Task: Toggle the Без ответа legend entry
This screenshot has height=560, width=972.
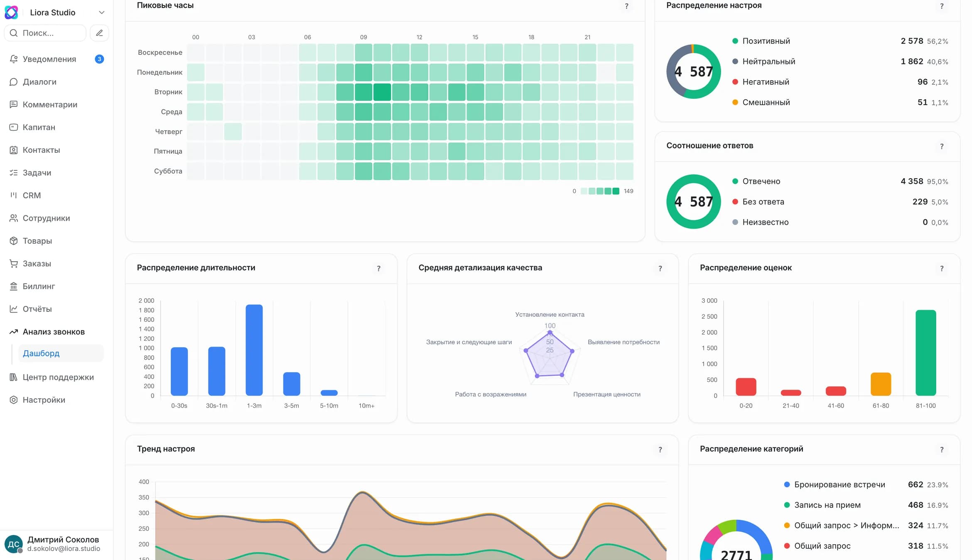Action: point(840,202)
